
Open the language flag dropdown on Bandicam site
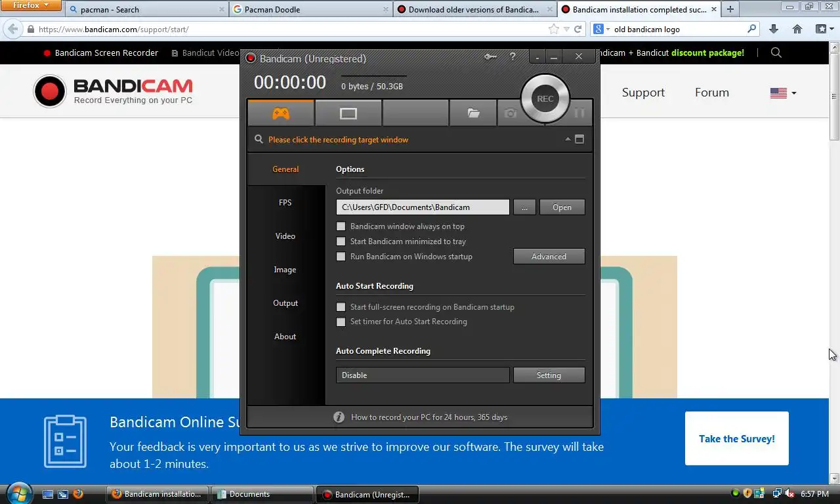783,93
